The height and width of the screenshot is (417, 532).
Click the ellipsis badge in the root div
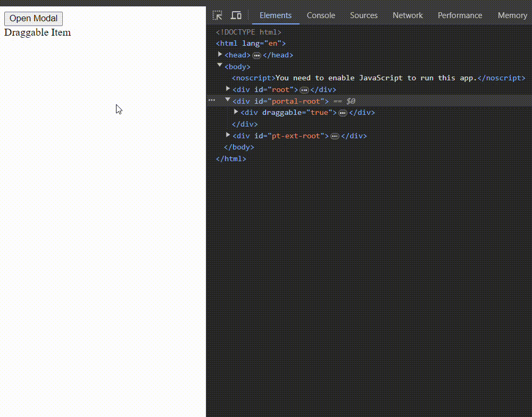304,90
